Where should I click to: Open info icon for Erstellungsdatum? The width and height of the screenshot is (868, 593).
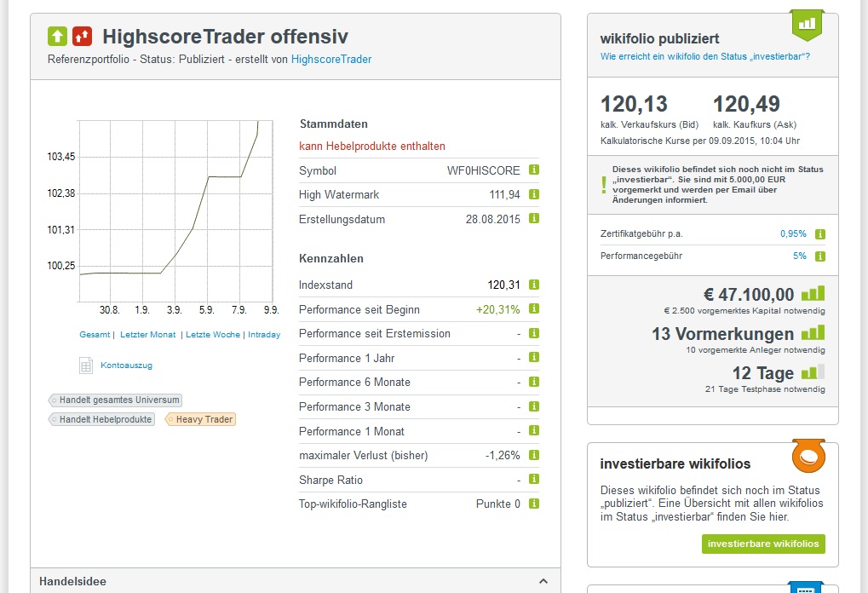(x=533, y=218)
